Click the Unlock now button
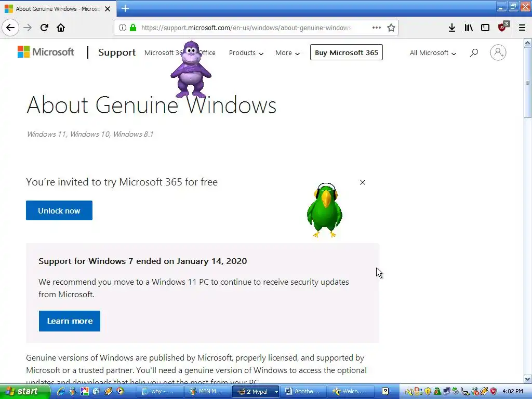Viewport: 532px width, 399px height. pos(59,210)
